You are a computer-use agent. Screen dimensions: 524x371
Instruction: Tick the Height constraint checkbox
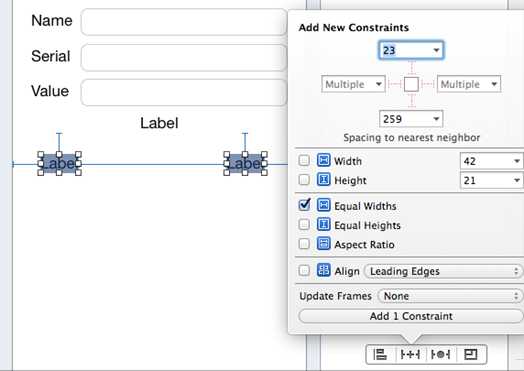[x=304, y=180]
